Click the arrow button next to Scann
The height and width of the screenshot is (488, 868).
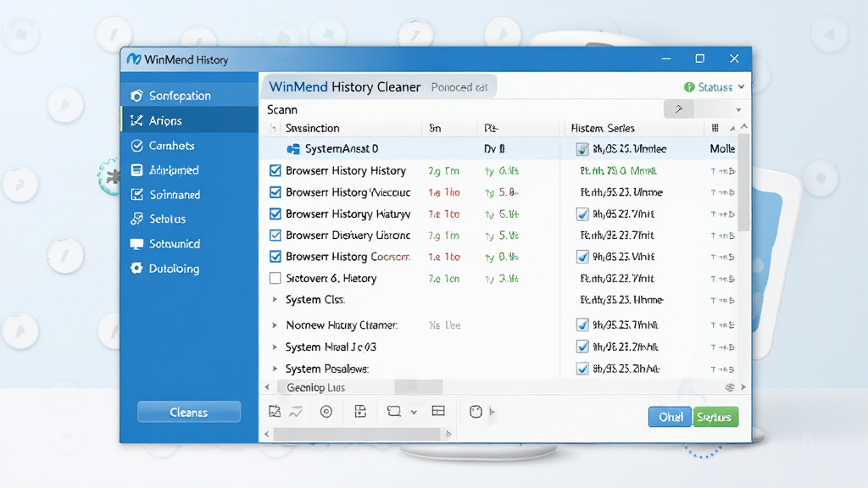tap(679, 109)
